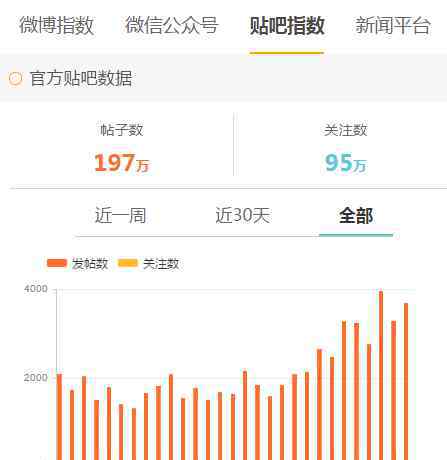Screen dimensions: 447x460
Task: Click the 197万 post count value
Action: (122, 163)
